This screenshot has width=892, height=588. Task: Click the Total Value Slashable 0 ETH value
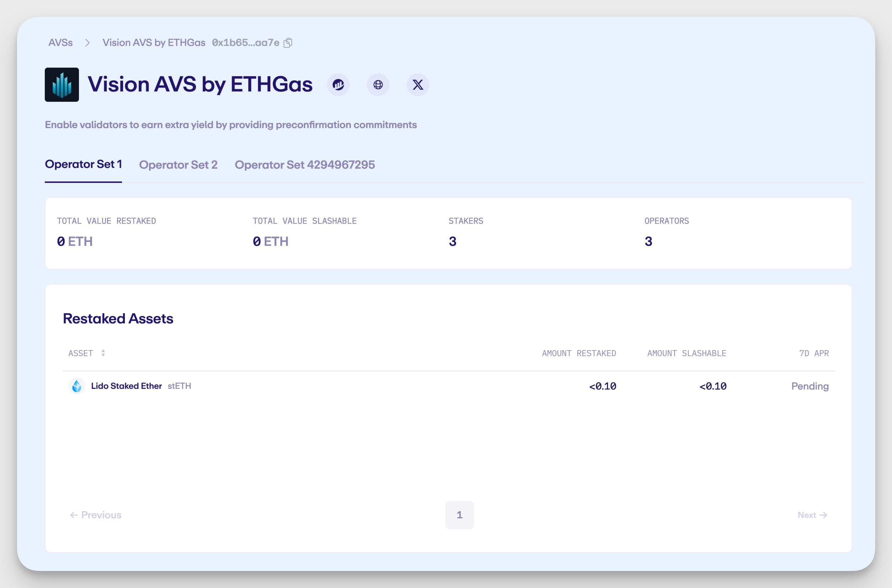coord(270,242)
